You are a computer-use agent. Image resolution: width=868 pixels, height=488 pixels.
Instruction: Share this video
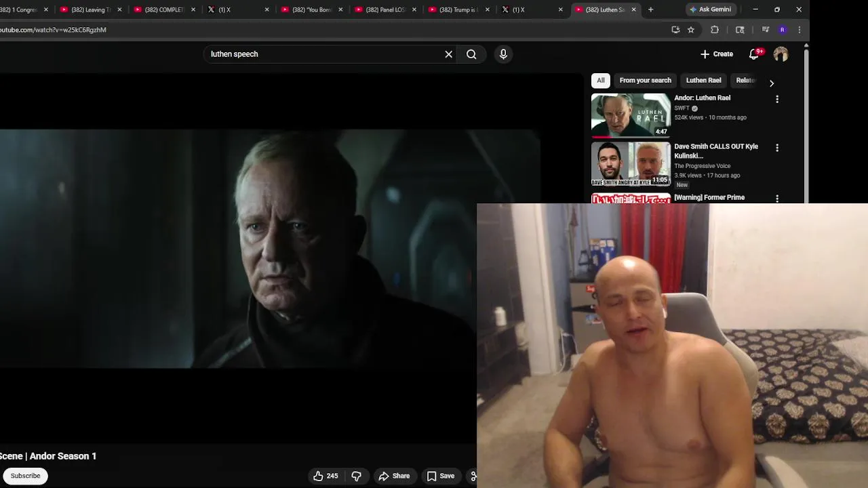(x=395, y=476)
